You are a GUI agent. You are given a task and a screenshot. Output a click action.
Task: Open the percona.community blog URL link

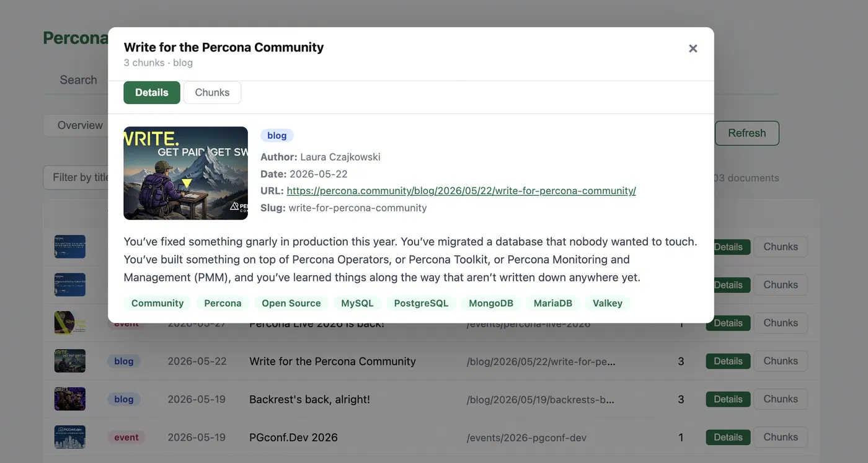coord(461,191)
